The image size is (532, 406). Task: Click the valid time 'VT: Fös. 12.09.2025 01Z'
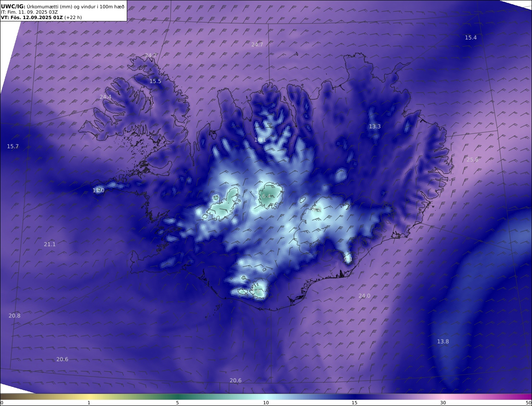(32, 17)
